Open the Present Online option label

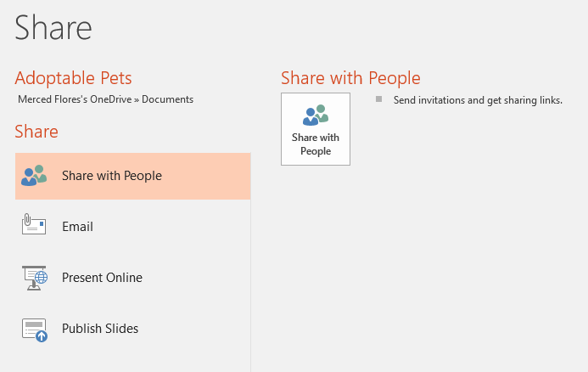[x=102, y=278]
